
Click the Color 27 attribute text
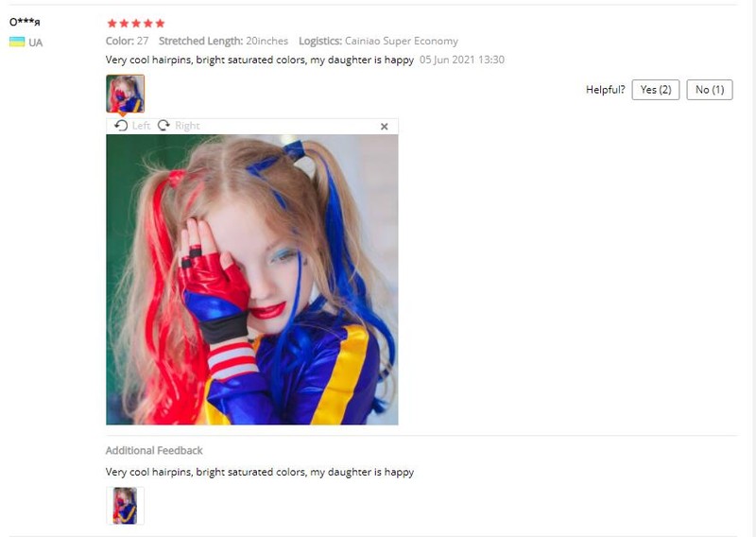click(128, 41)
